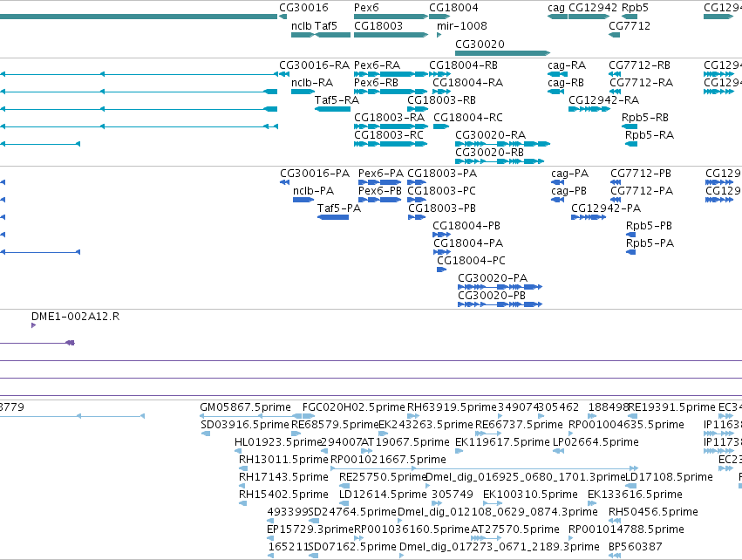The height and width of the screenshot is (560, 742).
Task: Select the CG30020 gene label
Action: tap(480, 44)
